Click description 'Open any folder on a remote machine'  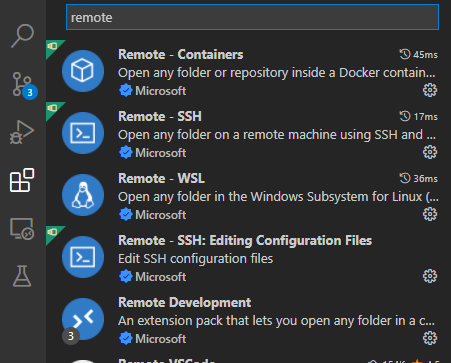point(277,135)
